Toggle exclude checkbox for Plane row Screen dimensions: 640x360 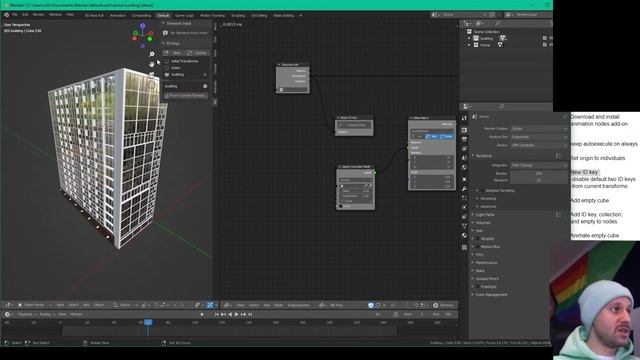pyautogui.click(x=544, y=45)
